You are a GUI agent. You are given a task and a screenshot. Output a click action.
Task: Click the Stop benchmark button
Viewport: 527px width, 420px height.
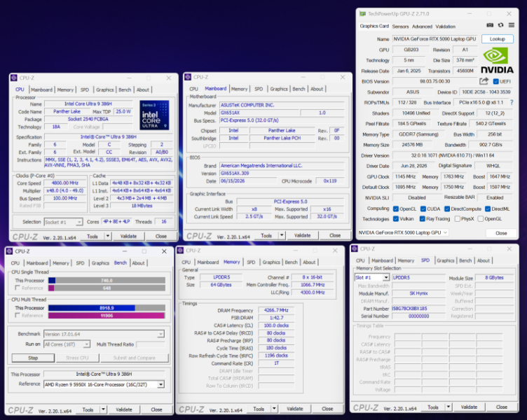pyautogui.click(x=33, y=358)
